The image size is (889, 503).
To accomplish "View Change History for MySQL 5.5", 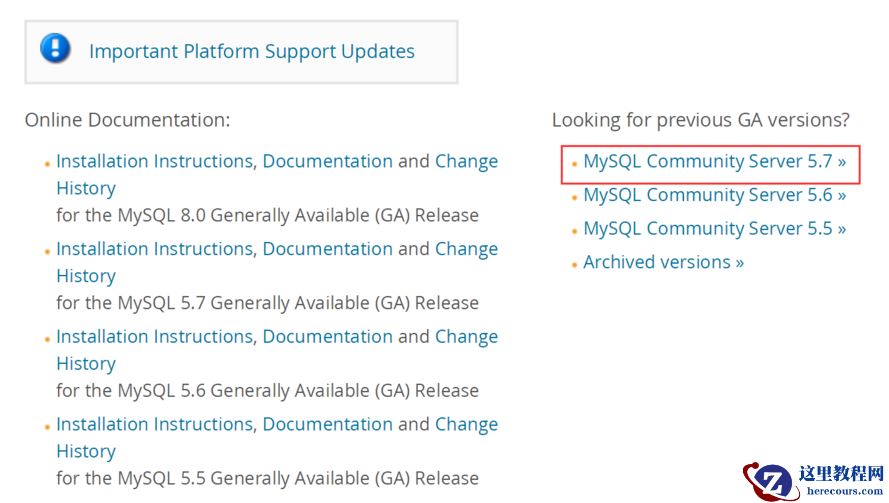I will (466, 425).
